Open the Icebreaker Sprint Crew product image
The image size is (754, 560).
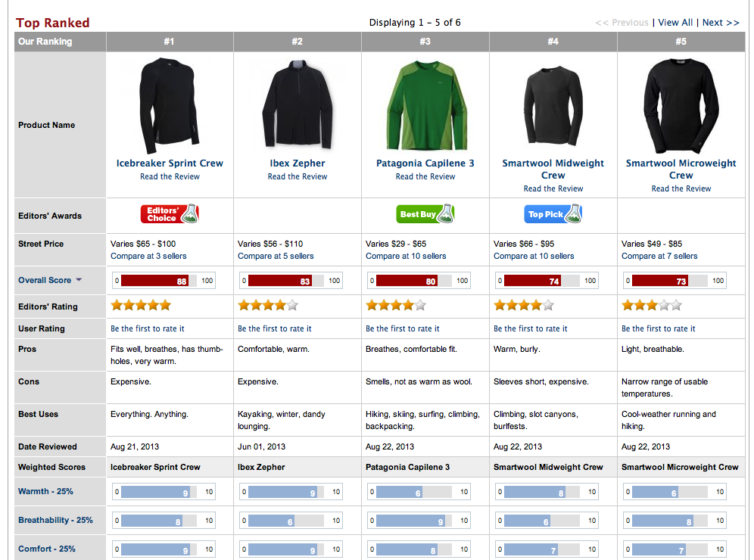click(170, 104)
